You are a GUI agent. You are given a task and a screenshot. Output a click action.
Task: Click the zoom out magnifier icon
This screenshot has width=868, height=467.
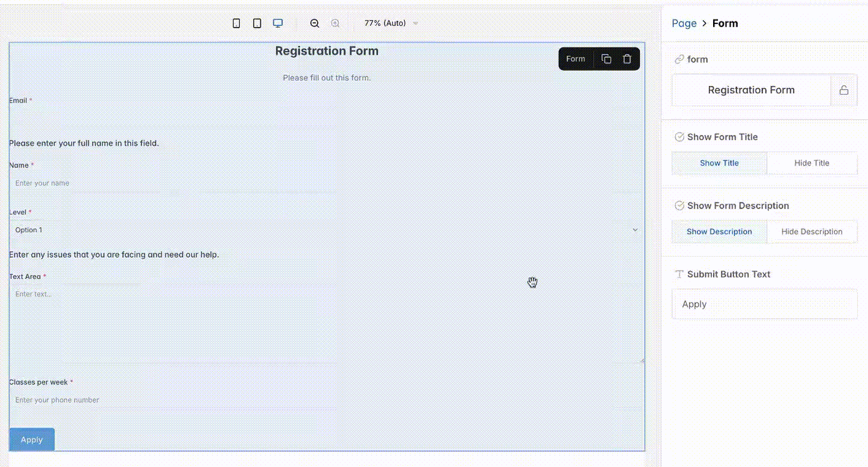click(x=315, y=23)
